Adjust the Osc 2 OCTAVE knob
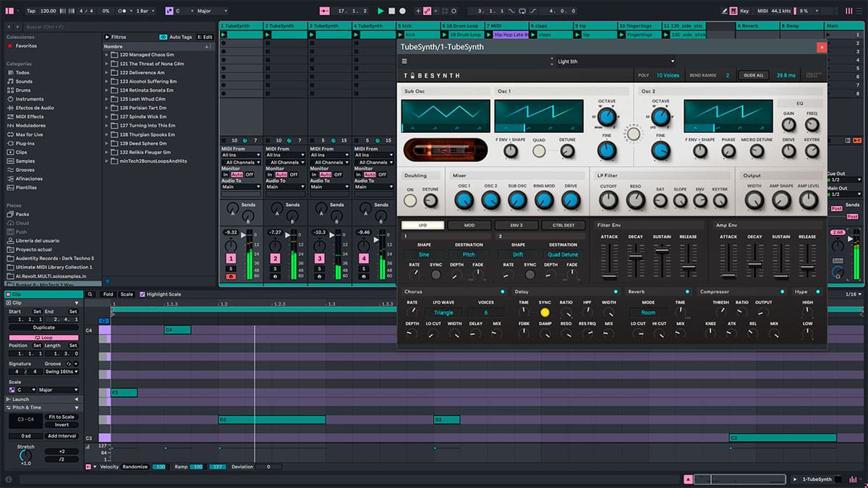The image size is (868, 488). (660, 117)
